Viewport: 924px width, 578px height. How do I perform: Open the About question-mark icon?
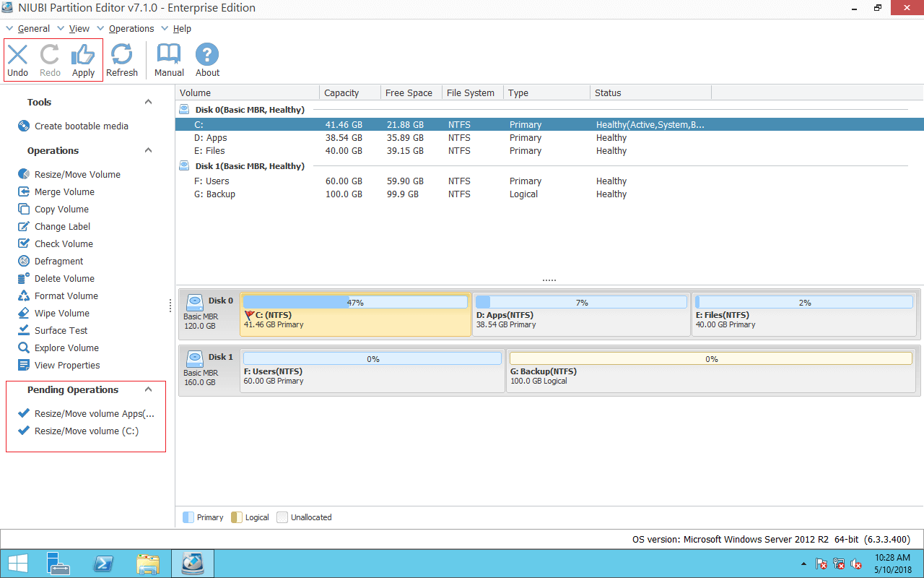pos(207,55)
